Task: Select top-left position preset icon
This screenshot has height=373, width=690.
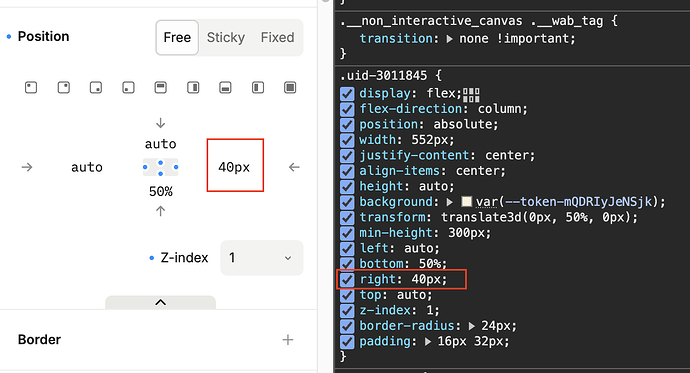Action: coord(31,88)
